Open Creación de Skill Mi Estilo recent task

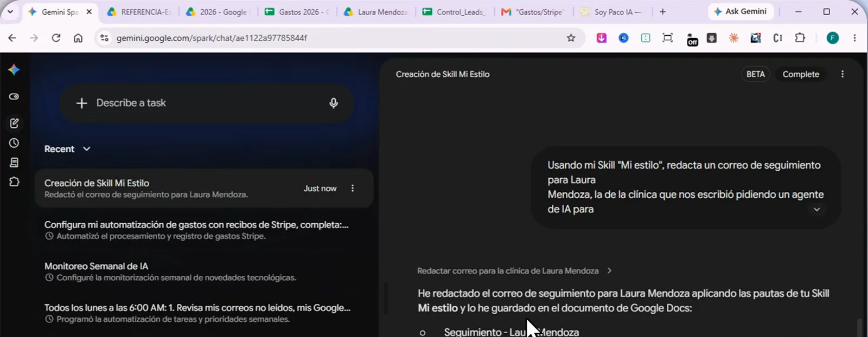pos(204,189)
